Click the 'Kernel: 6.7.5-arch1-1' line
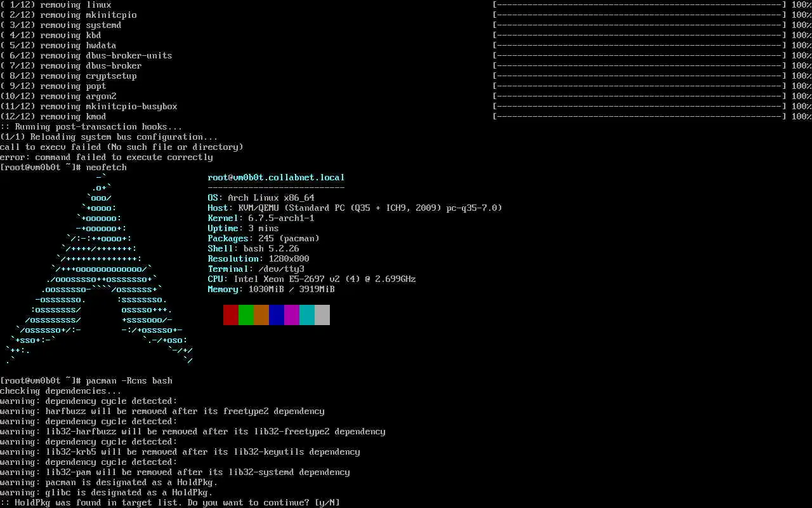The image size is (812, 508). click(261, 218)
